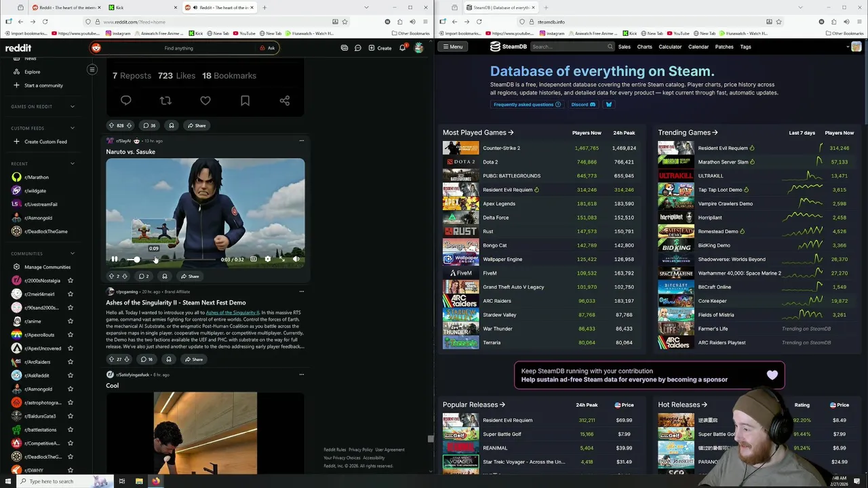Collapse the Custom Feeds sidebar section
The width and height of the screenshot is (868, 488).
[x=73, y=128]
